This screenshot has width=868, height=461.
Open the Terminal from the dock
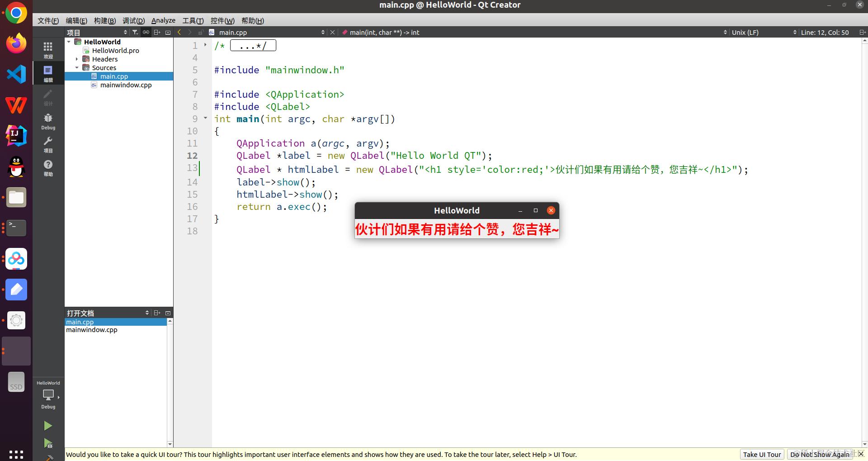click(x=16, y=228)
